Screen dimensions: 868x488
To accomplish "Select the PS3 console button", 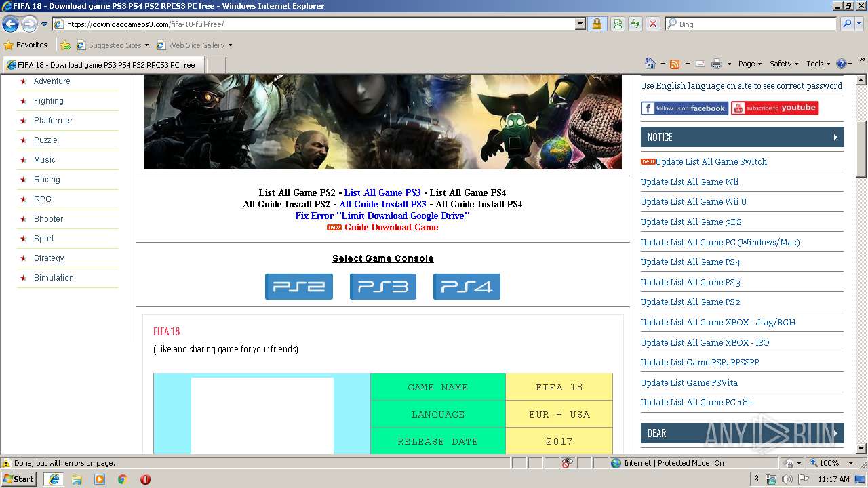I will pos(383,287).
